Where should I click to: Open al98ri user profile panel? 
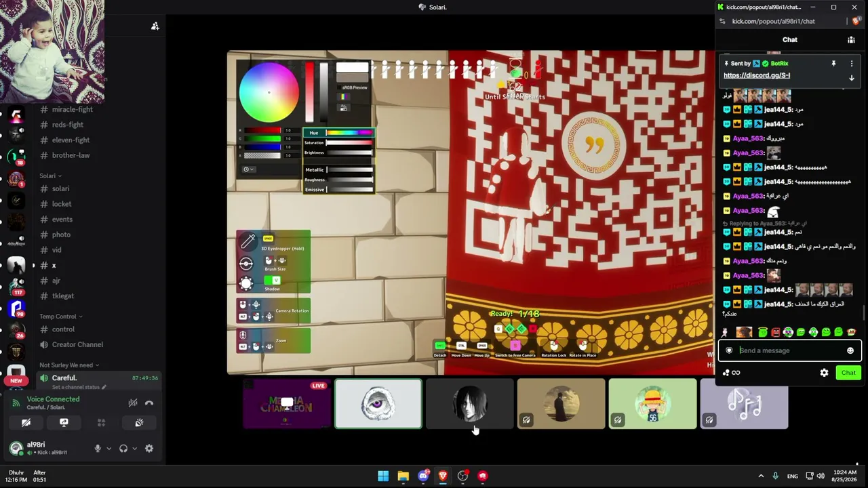pos(46,448)
